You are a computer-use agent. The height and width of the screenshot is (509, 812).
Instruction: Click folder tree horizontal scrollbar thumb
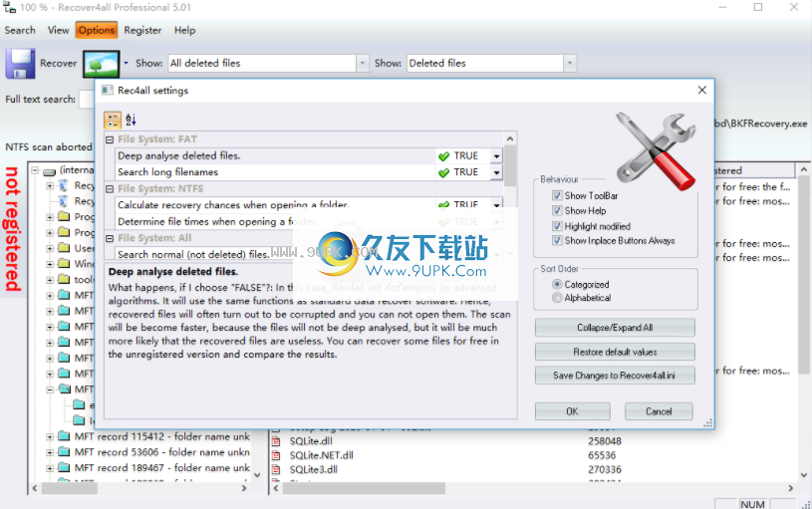point(70,488)
